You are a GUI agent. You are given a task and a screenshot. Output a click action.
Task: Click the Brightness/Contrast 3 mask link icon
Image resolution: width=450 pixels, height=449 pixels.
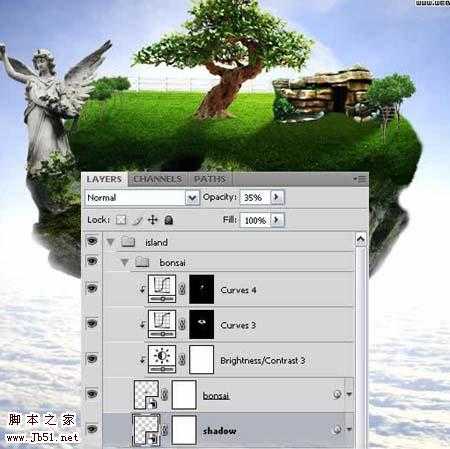[182, 359]
